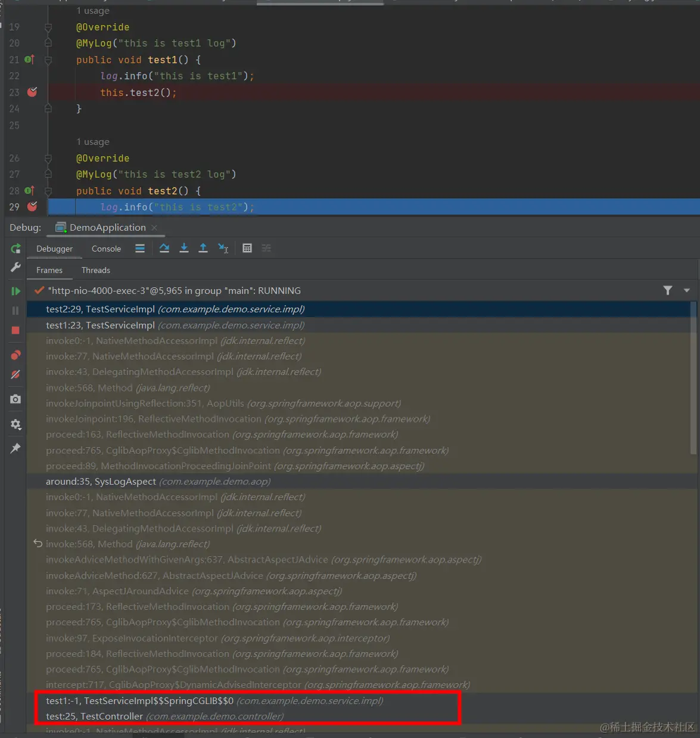The image size is (700, 738).
Task: Toggle breakpoint on line 29
Action: click(x=32, y=206)
